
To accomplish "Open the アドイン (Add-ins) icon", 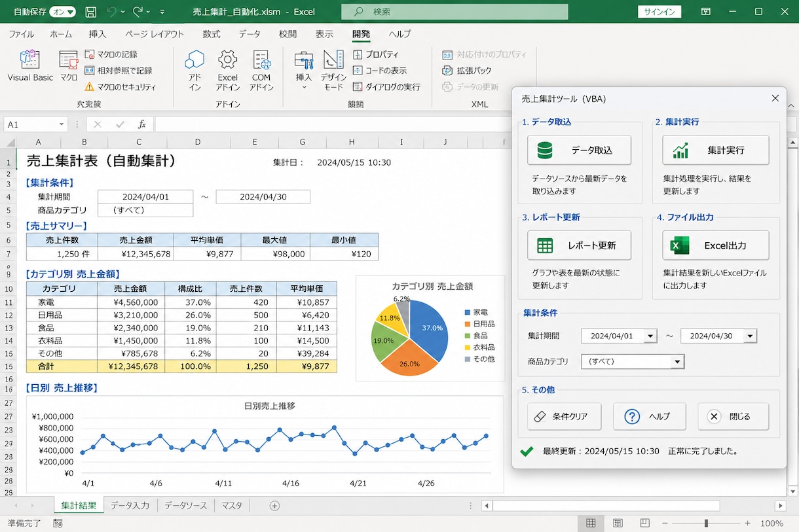I will tap(195, 70).
